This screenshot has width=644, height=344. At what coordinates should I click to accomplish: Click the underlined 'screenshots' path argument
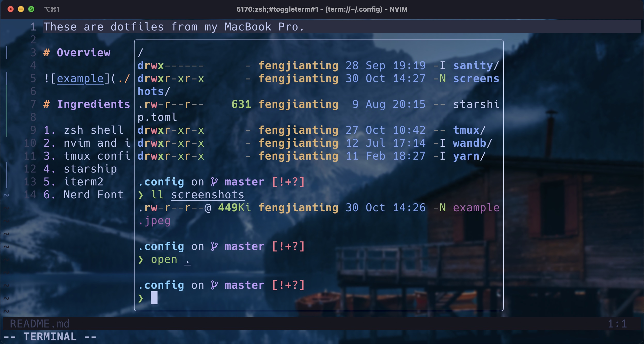[x=208, y=195]
